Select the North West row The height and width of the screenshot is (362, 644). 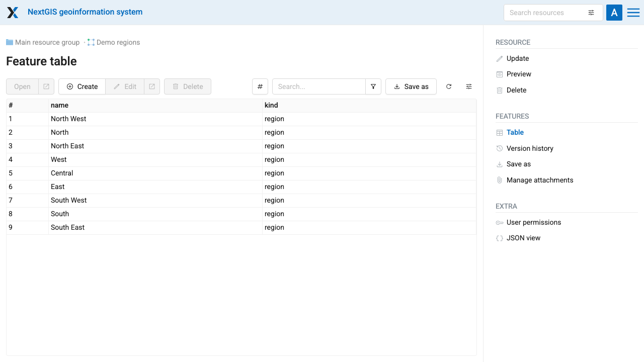click(x=242, y=119)
